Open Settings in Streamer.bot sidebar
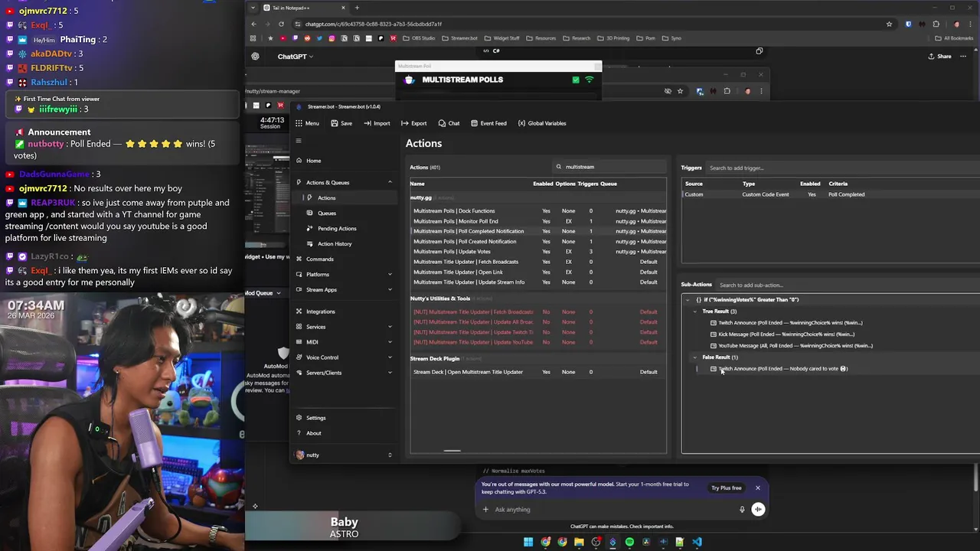Screen dimensions: 980x551 tap(315, 418)
